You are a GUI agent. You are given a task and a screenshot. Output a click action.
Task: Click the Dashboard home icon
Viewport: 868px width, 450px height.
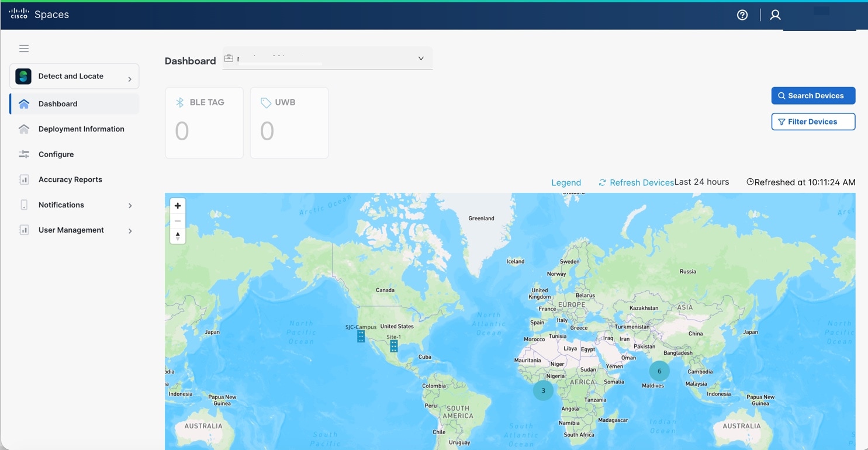click(x=24, y=104)
